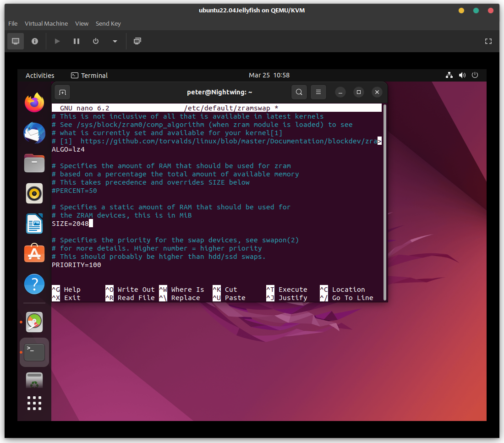Screen dimensions: 504x443
Task: Click the terminal window vertical scrollbar
Action: click(385, 202)
